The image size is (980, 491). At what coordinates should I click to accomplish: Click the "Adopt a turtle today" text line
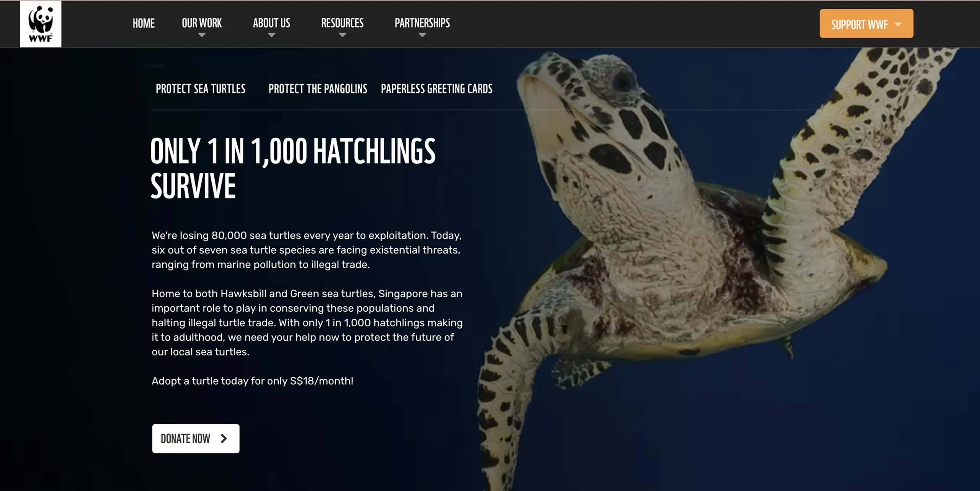tap(252, 381)
